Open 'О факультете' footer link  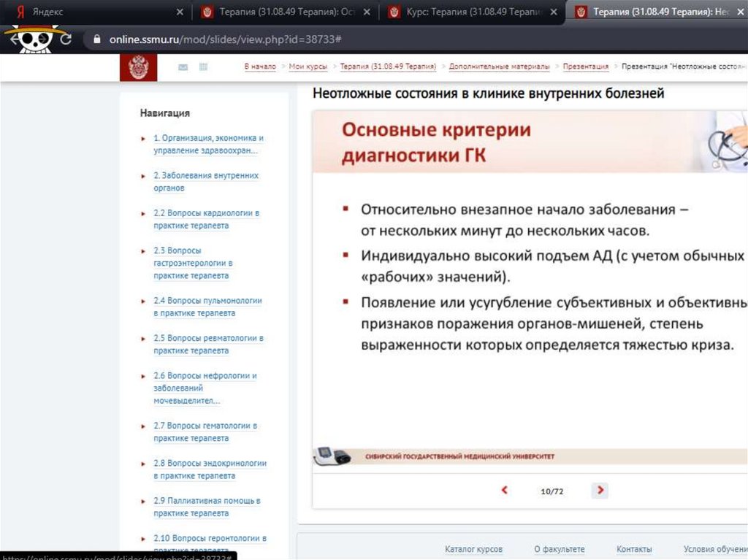click(559, 549)
